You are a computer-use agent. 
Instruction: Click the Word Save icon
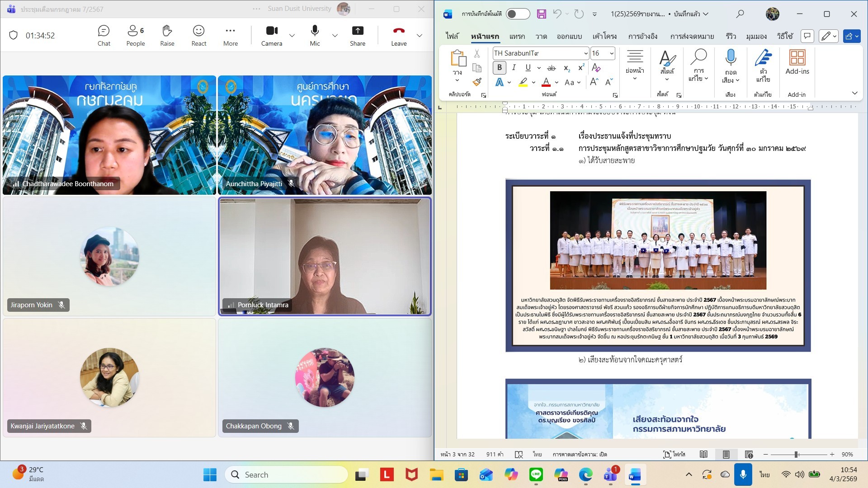click(541, 14)
